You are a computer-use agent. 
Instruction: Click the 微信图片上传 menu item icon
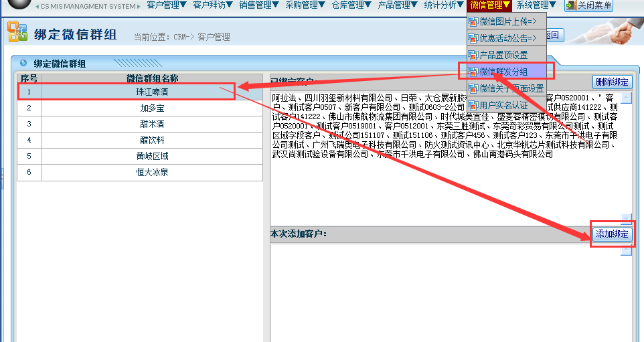point(473,22)
